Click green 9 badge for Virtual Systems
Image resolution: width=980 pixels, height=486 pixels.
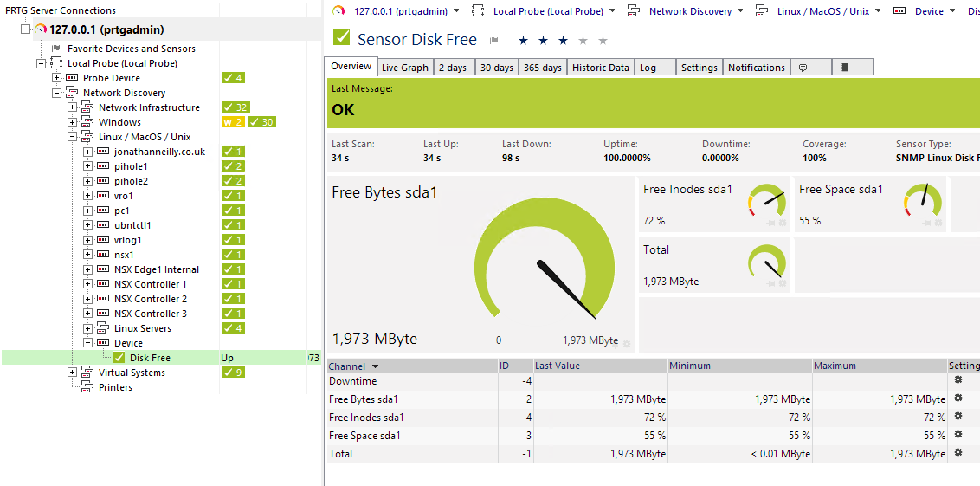pyautogui.click(x=233, y=373)
